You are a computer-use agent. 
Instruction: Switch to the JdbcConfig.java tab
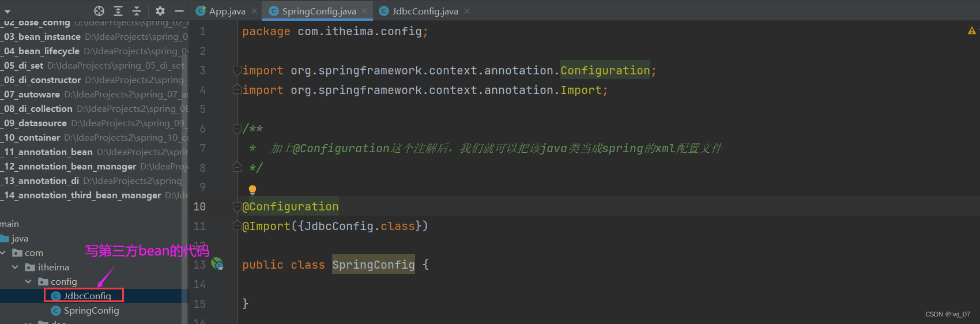point(425,11)
